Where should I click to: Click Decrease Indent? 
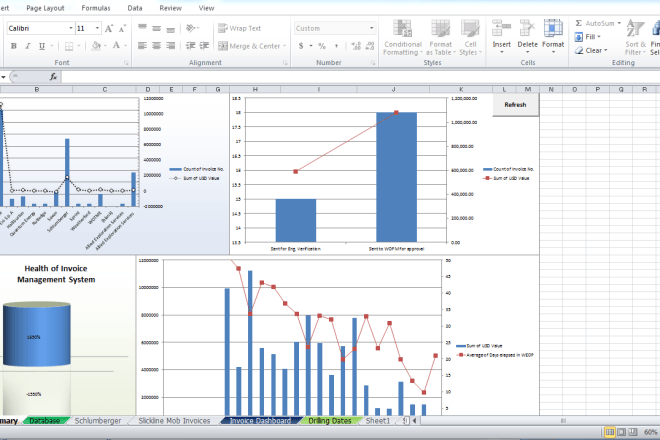pos(190,45)
